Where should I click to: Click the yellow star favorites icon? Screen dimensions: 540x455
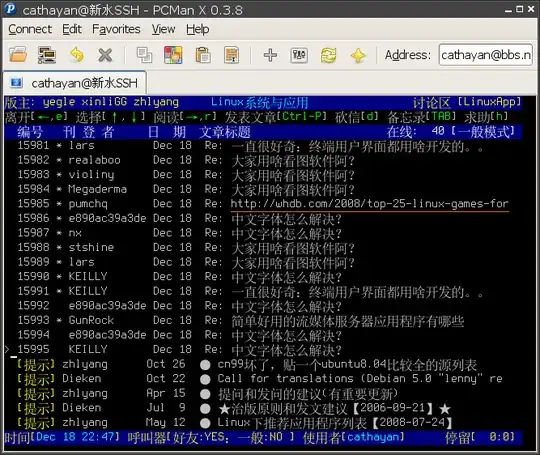(x=358, y=55)
